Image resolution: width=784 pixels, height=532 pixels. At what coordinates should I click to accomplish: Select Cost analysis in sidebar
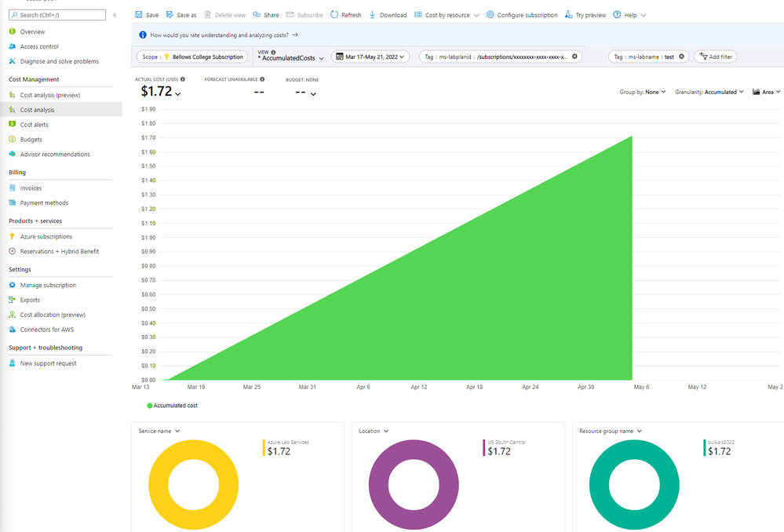click(x=60, y=110)
